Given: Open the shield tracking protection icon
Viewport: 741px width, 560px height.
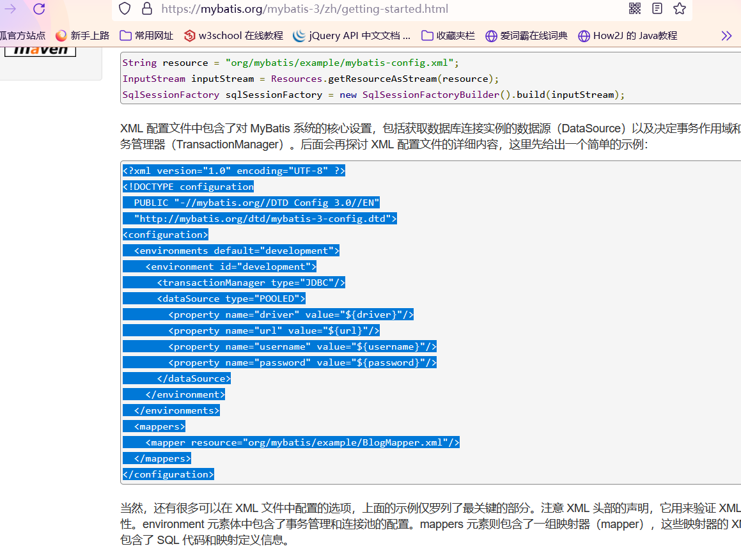Looking at the screenshot, I should click(x=124, y=8).
